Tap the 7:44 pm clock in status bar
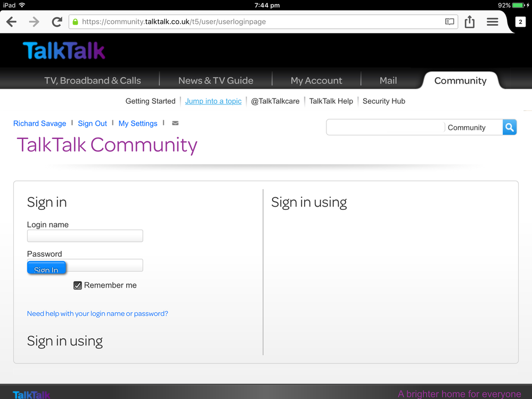The height and width of the screenshot is (399, 532). (x=267, y=5)
